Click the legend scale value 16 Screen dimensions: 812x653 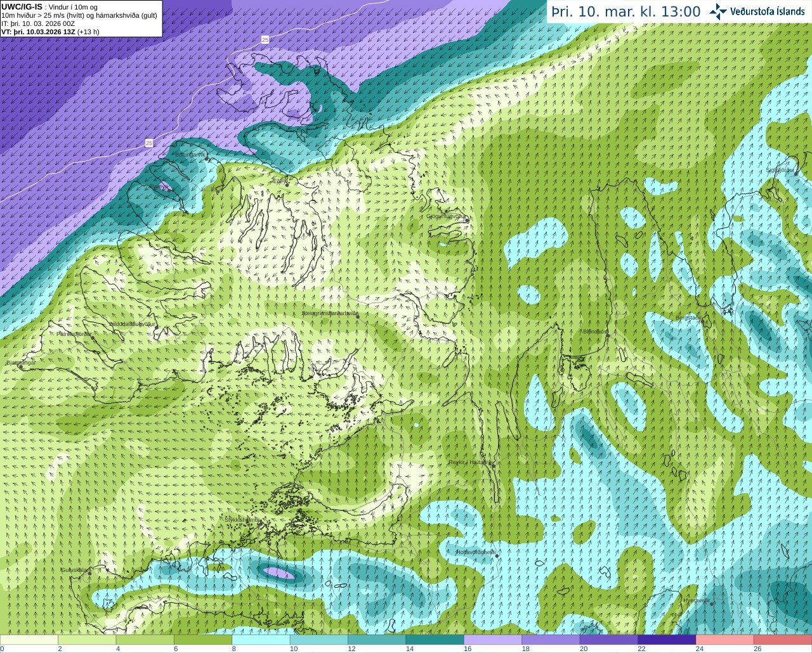click(x=468, y=649)
